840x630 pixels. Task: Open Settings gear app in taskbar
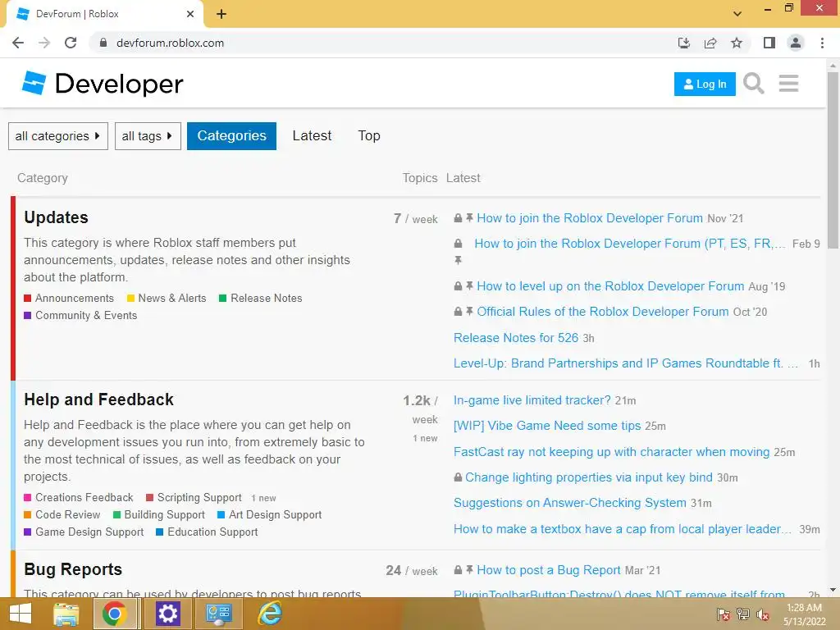click(167, 614)
